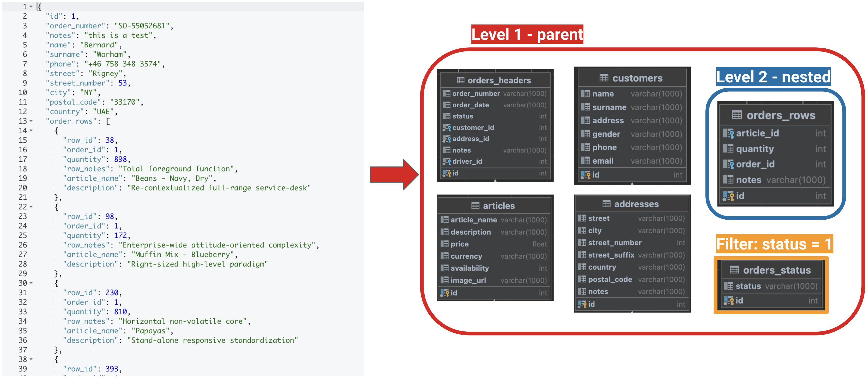Click the "Worham" surname value

coord(110,54)
